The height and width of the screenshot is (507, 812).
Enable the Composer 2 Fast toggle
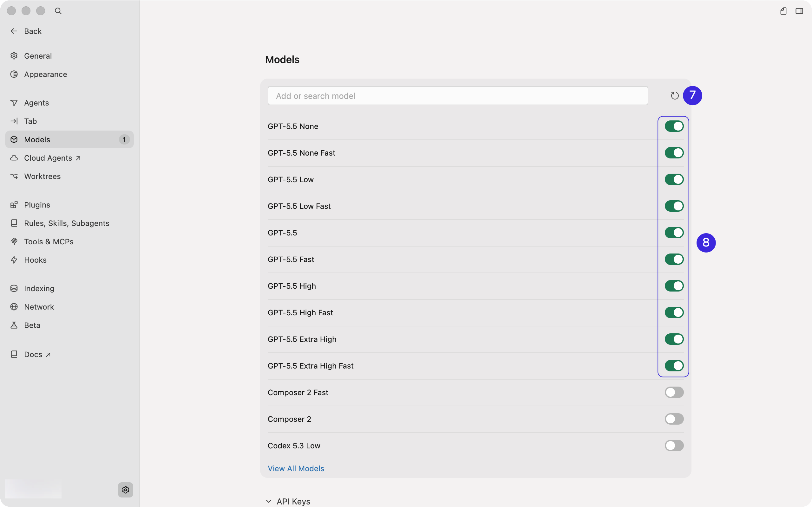[674, 392]
